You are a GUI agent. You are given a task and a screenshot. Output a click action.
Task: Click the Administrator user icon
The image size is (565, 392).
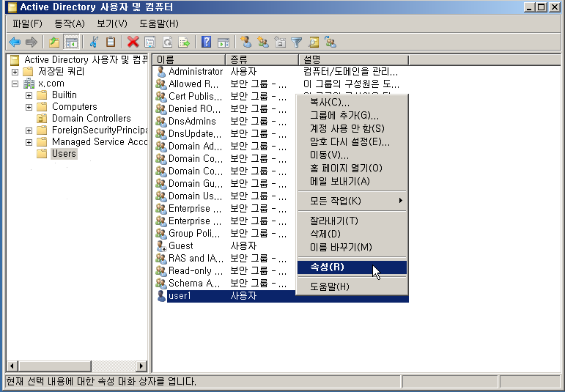161,71
